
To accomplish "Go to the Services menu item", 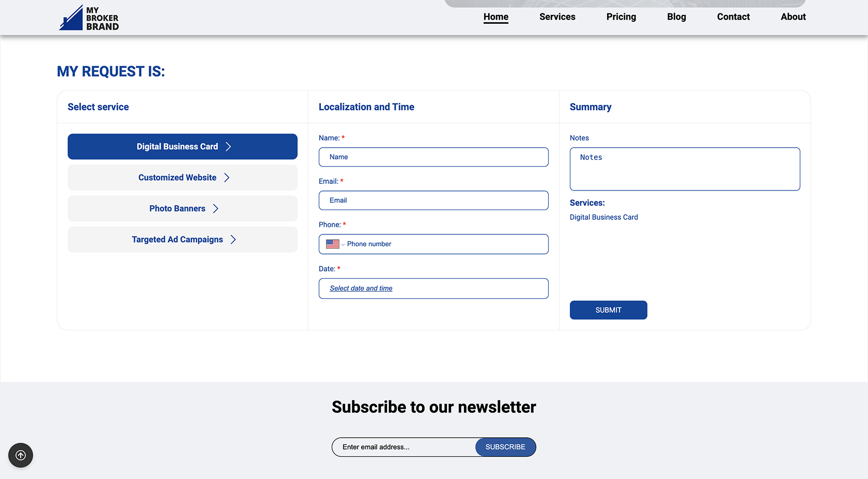I will click(557, 17).
